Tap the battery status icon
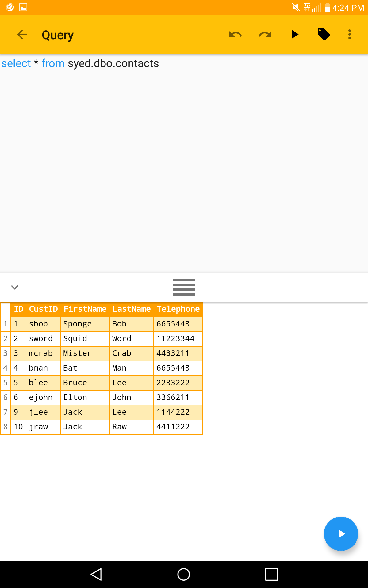The height and width of the screenshot is (588, 368). [328, 7]
